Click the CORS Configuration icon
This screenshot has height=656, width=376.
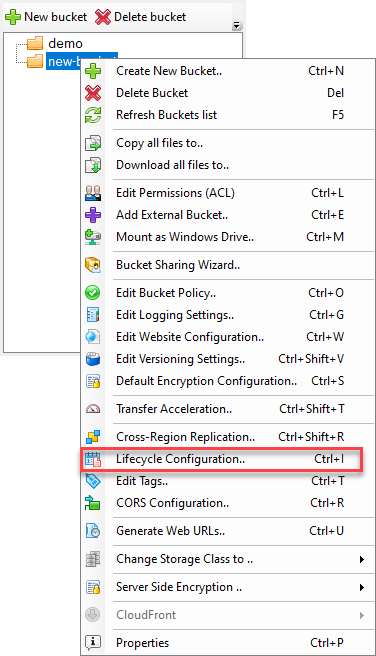pos(93,503)
